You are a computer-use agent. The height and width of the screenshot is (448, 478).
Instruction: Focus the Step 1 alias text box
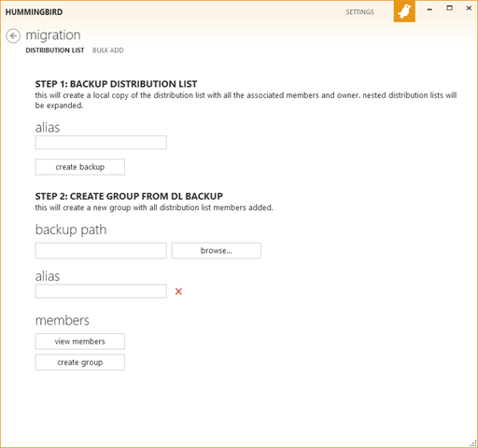point(101,143)
